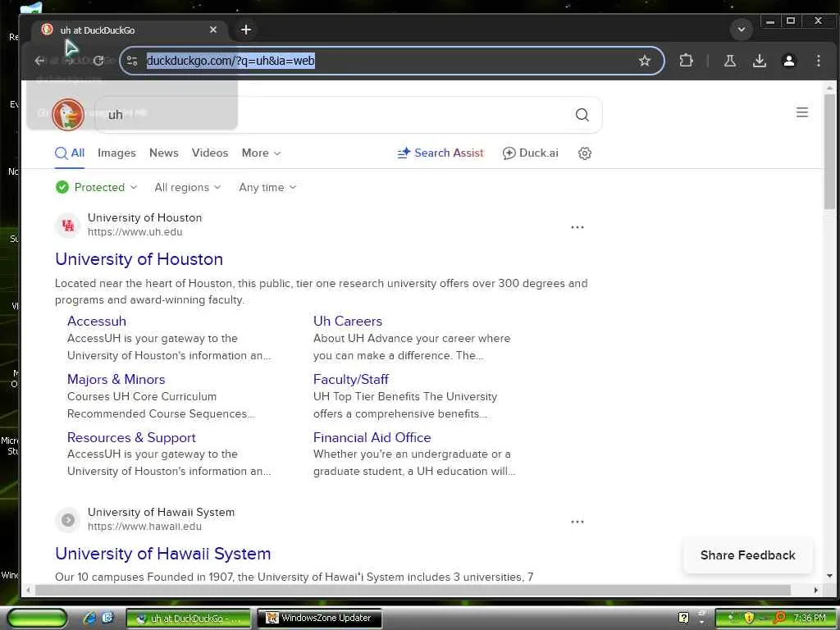Click the DuckDuckGo duck logo
This screenshot has height=630, width=840.
click(68, 114)
